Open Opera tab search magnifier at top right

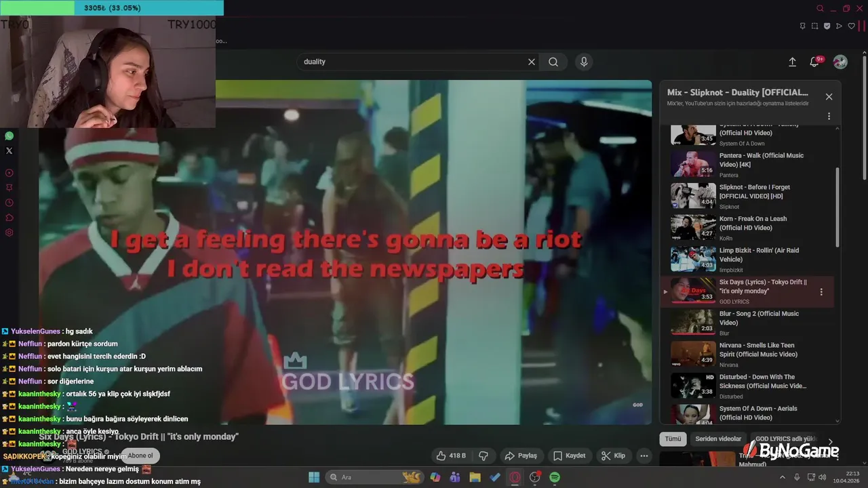coord(821,8)
